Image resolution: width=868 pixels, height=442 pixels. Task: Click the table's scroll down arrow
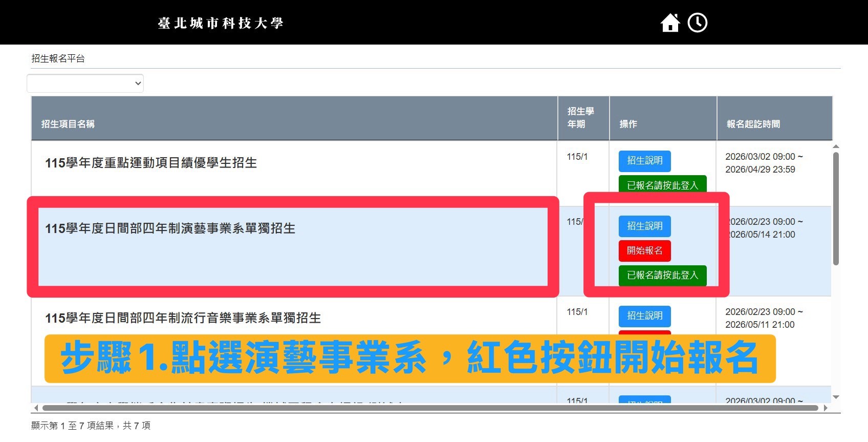(836, 397)
